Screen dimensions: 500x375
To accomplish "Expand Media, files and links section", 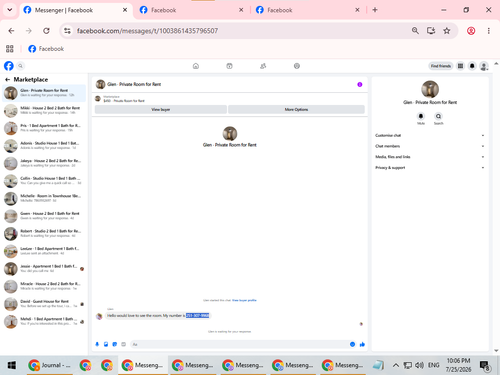I will point(429,157).
